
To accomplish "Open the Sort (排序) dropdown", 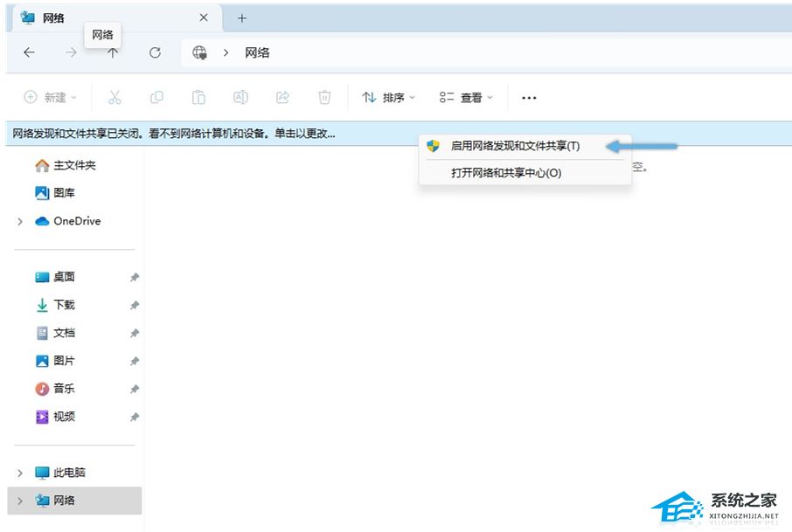I will pyautogui.click(x=388, y=98).
